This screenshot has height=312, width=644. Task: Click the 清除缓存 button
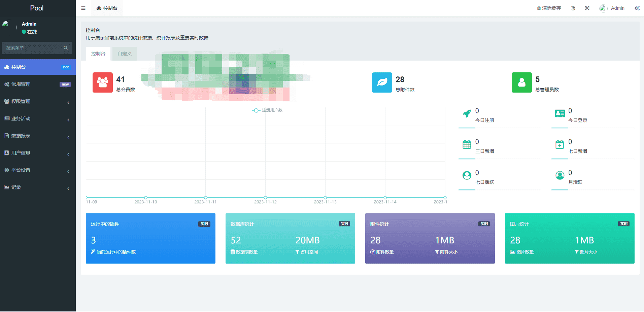549,8
